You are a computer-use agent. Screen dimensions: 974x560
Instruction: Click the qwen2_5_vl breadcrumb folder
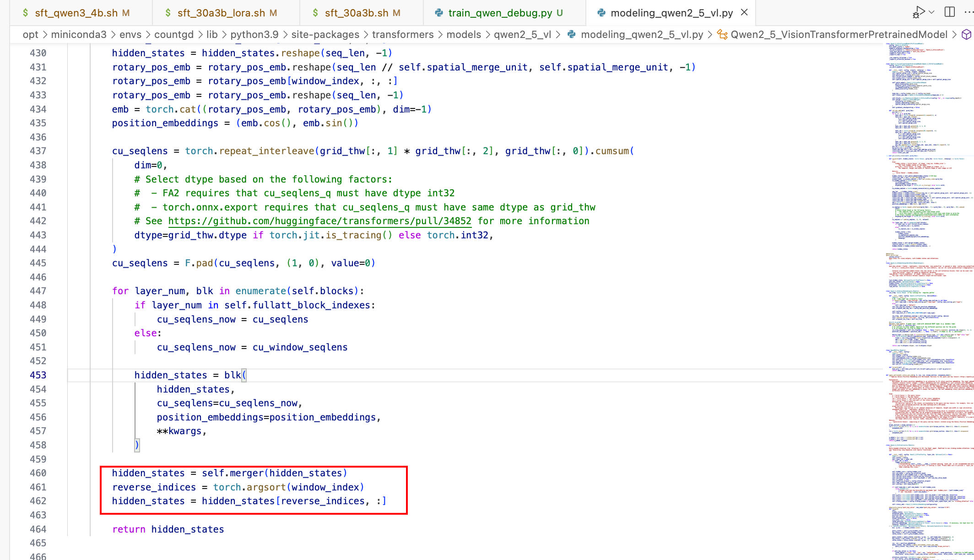click(x=522, y=35)
